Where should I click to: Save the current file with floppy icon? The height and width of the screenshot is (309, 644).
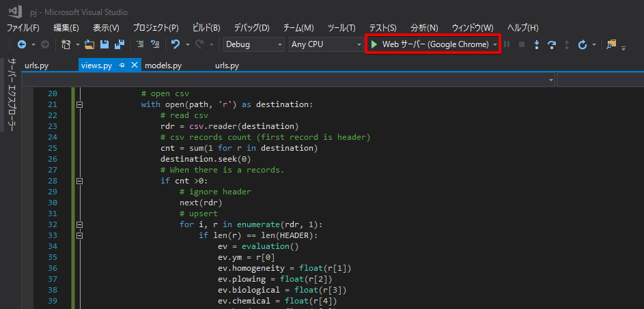point(104,44)
